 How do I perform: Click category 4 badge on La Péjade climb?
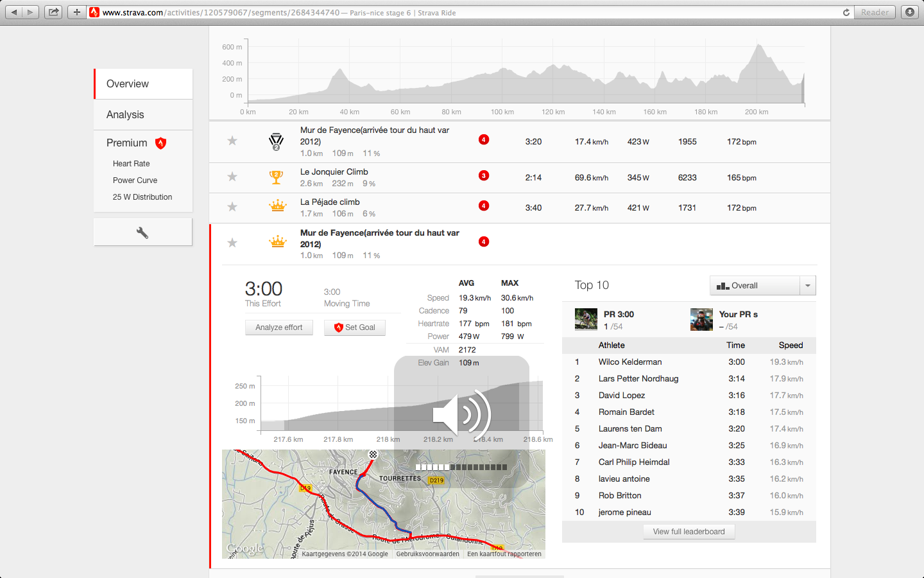pyautogui.click(x=484, y=206)
